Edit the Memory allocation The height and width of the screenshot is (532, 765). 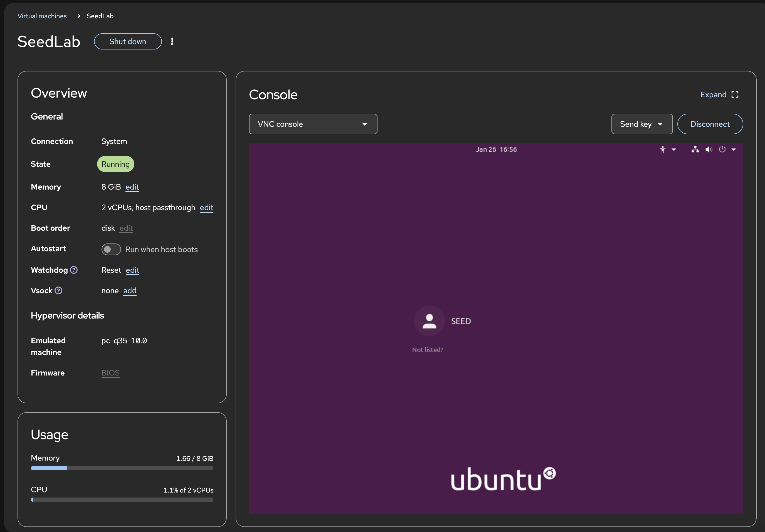tap(132, 187)
